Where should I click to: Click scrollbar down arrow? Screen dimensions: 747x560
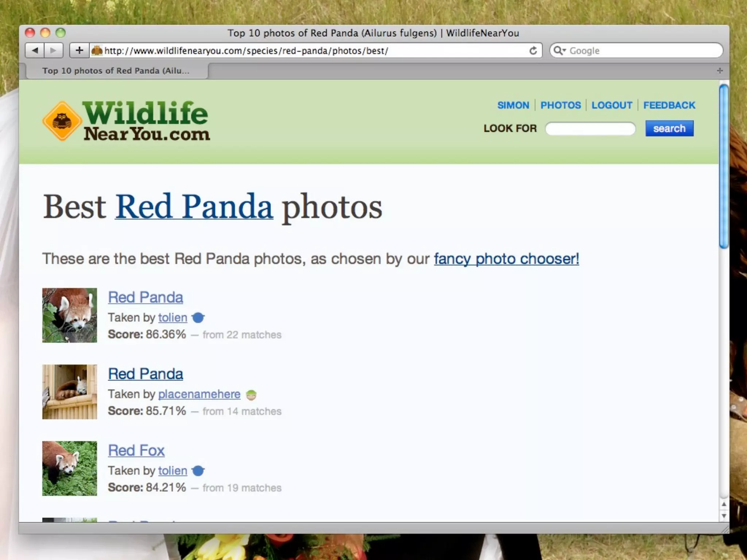[x=724, y=516]
